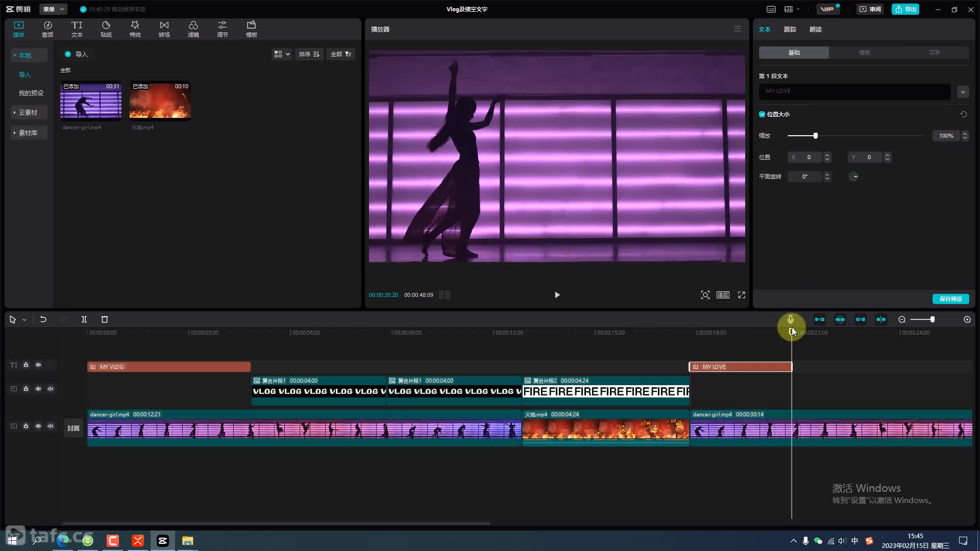Viewport: 980px width, 551px height.
Task: Select the 文本 tab in properties panel
Action: pyautogui.click(x=765, y=29)
